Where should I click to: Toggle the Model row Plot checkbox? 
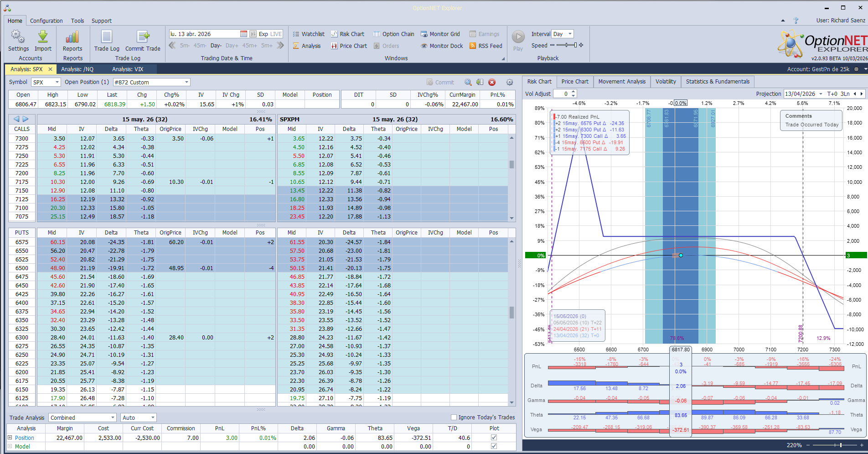pos(494,446)
